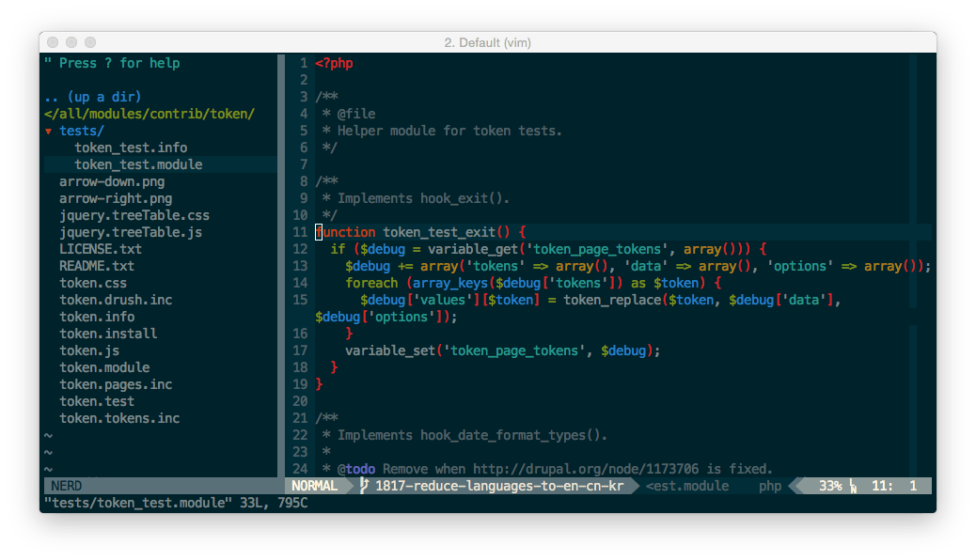The width and height of the screenshot is (976, 560).
Task: Click the NERD panel status label
Action: [66, 486]
